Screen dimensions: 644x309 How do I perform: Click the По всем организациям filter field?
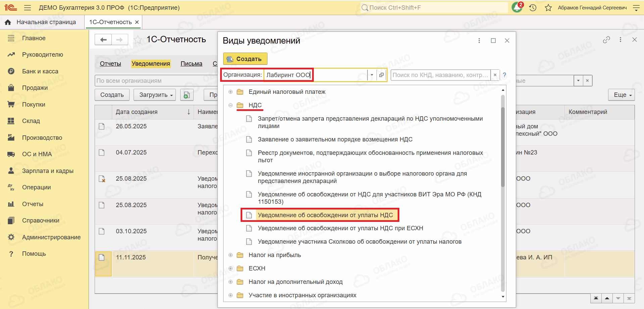156,81
